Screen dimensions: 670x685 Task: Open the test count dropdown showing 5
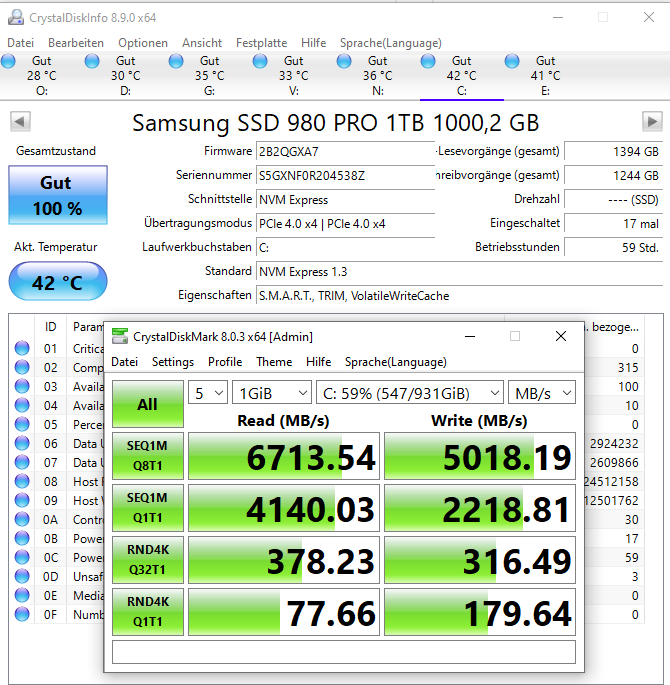tap(208, 393)
